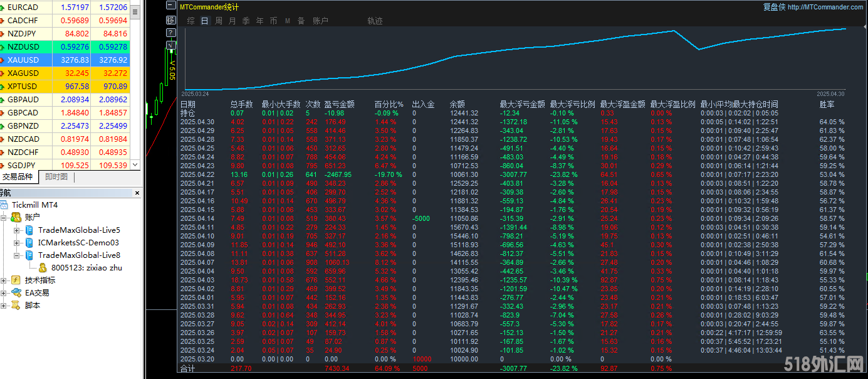Viewport: 868px width, 379px height.
Task: Select account 8005123: zixiao zhu
Action: 86,268
